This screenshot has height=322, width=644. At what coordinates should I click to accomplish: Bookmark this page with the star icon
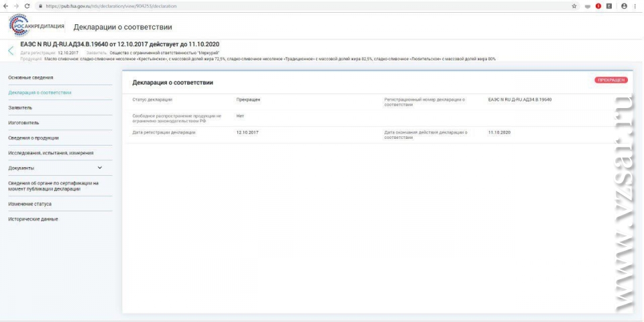(574, 5)
